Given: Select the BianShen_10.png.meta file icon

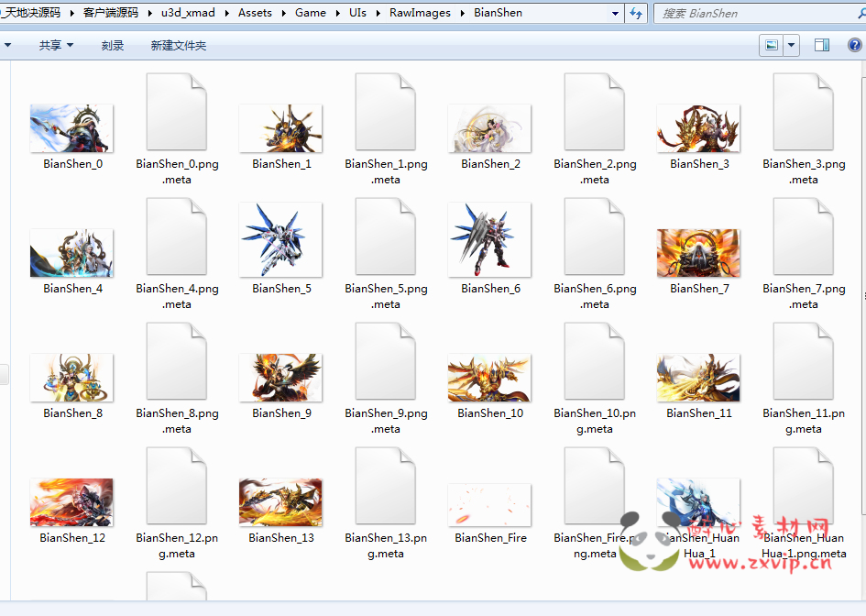Looking at the screenshot, I should coord(595,361).
